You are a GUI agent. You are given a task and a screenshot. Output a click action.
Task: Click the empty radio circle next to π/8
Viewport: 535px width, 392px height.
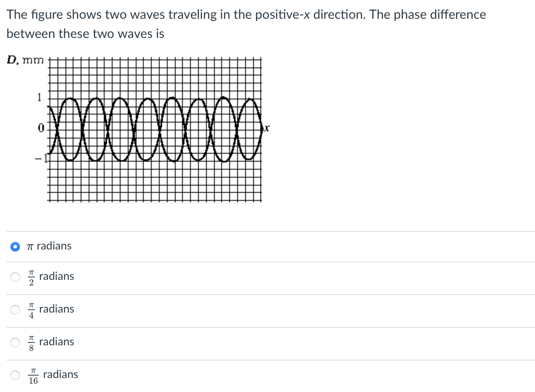coord(15,342)
